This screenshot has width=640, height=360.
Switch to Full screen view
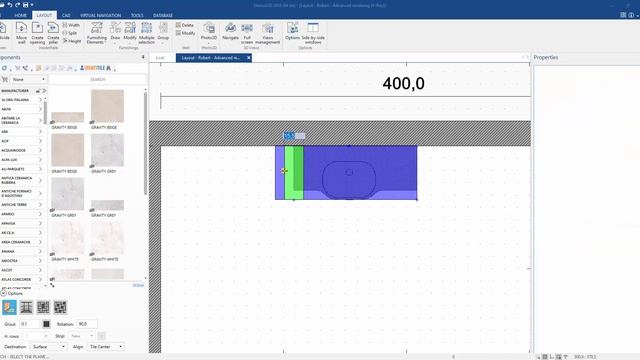(247, 33)
